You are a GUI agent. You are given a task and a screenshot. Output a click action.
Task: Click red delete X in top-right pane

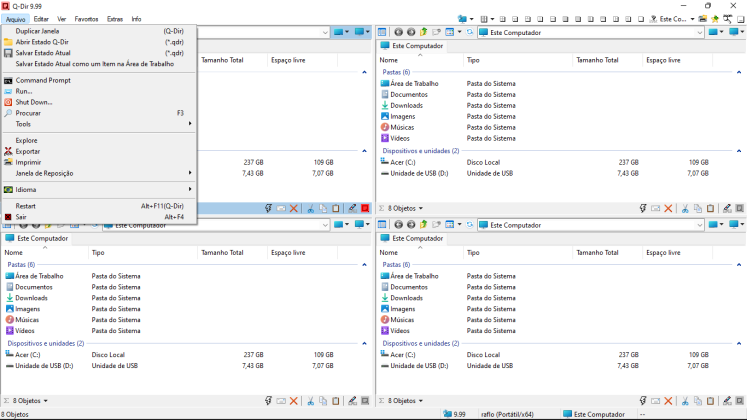[668, 208]
